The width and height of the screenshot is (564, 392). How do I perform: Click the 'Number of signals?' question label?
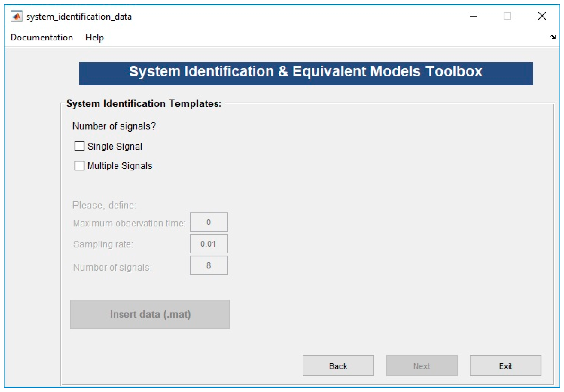[114, 126]
